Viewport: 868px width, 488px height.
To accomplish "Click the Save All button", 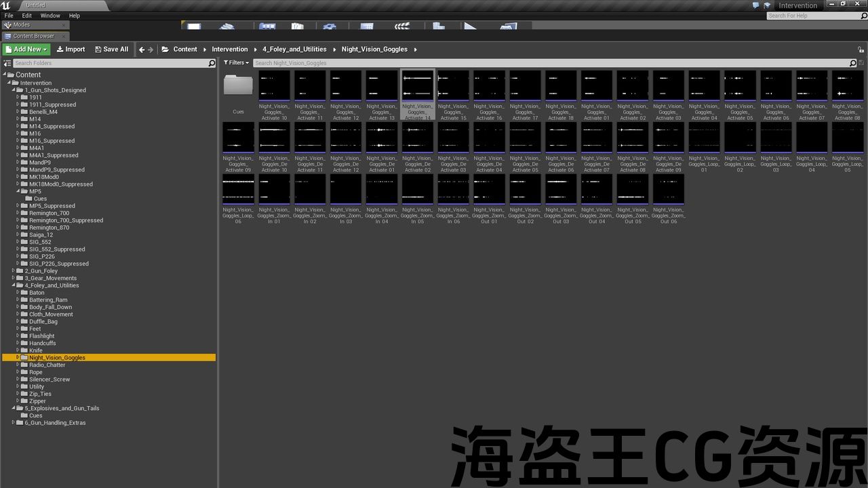I will (111, 49).
